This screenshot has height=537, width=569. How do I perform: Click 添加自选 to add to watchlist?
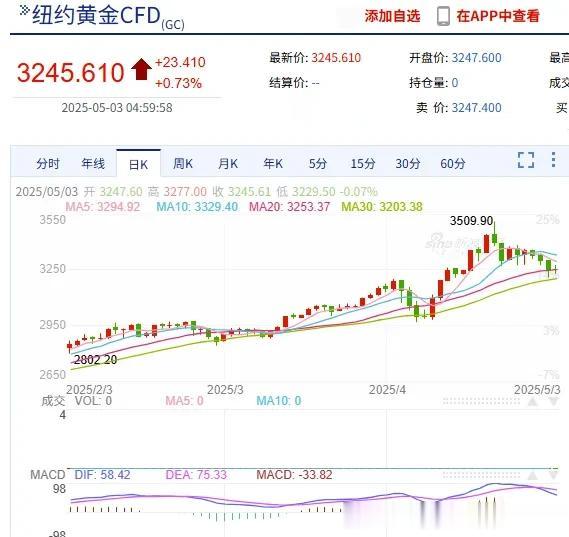tap(392, 16)
